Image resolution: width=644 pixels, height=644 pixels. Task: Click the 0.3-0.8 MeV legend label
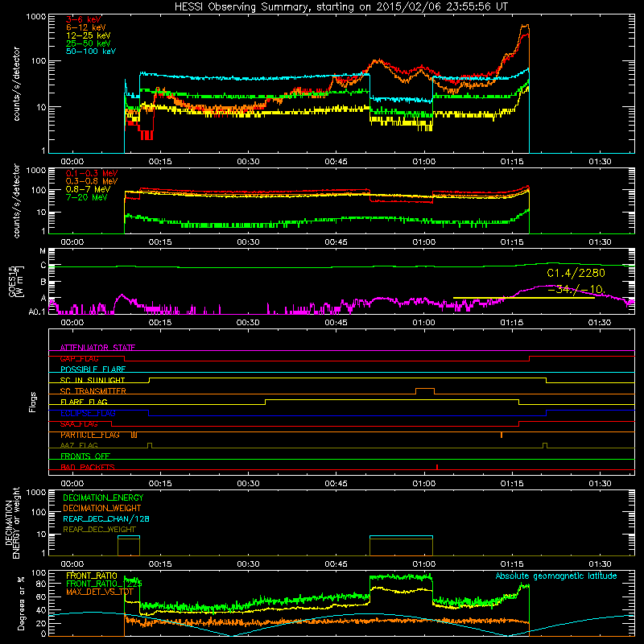click(x=92, y=182)
